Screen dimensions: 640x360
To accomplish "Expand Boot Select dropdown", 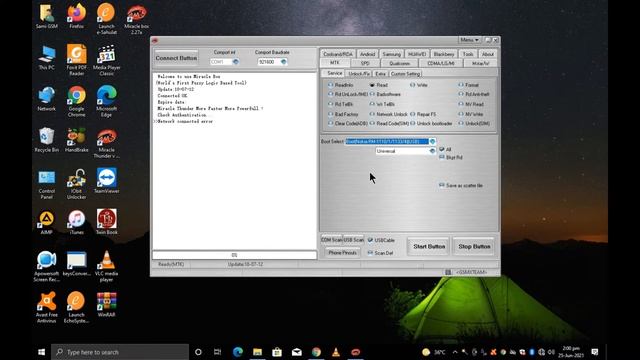I will [432, 141].
